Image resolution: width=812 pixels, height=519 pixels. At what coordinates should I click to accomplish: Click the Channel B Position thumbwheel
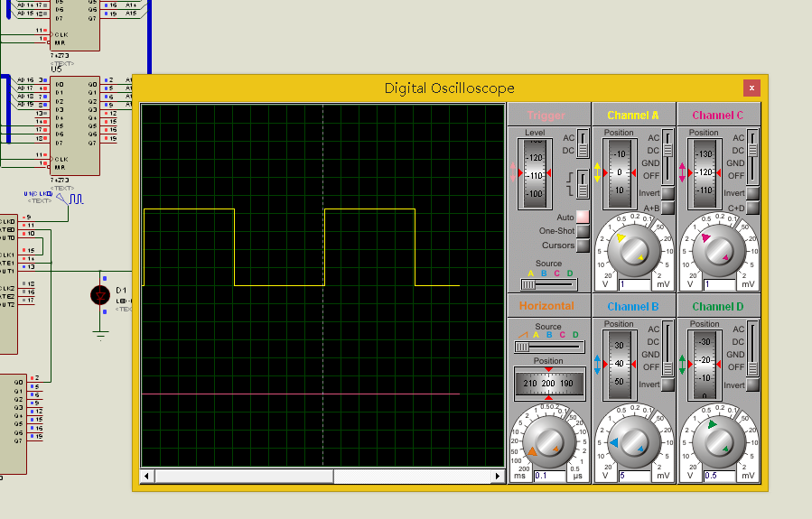tap(620, 365)
